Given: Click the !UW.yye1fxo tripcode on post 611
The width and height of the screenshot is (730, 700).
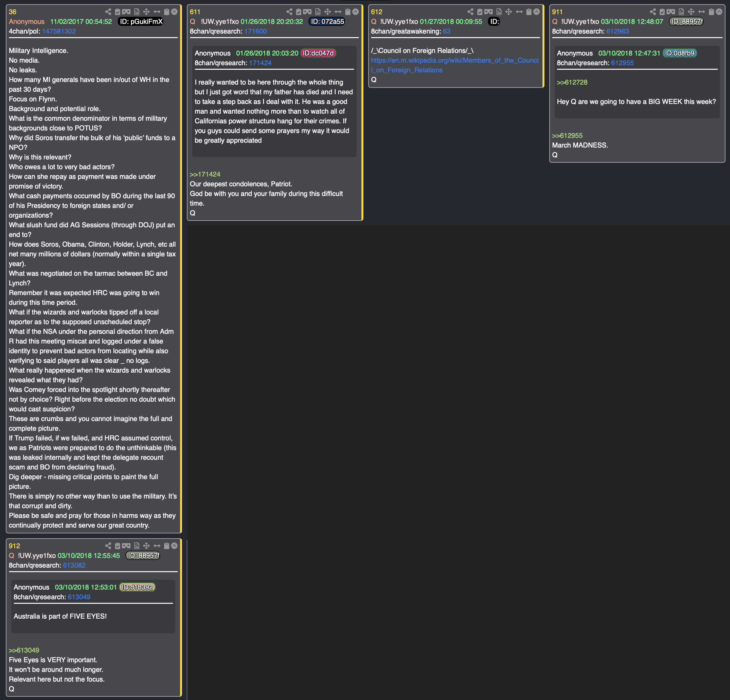Looking at the screenshot, I should [220, 22].
